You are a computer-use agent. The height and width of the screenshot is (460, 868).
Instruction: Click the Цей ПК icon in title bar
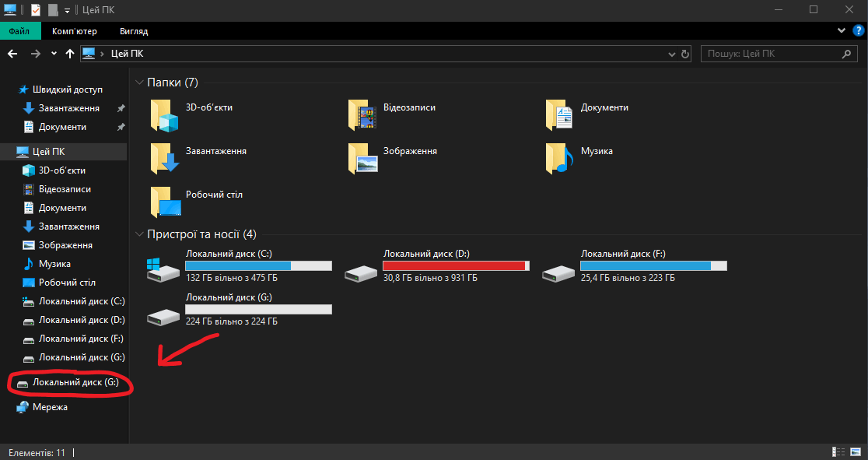9,9
